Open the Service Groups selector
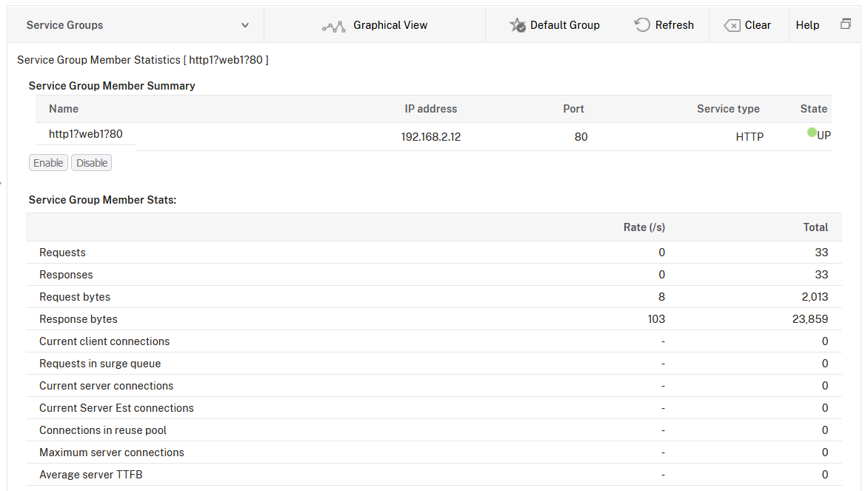This screenshot has width=868, height=491. pyautogui.click(x=133, y=25)
